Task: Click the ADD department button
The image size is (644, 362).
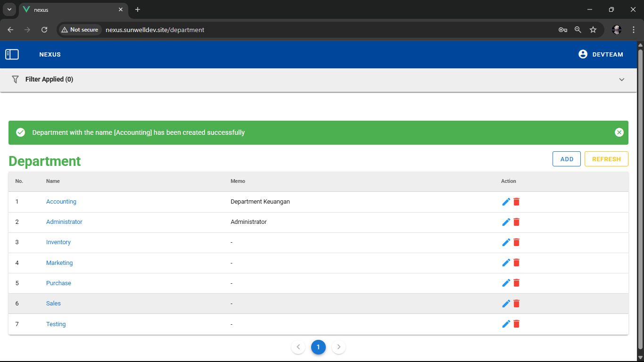Action: 566,159
